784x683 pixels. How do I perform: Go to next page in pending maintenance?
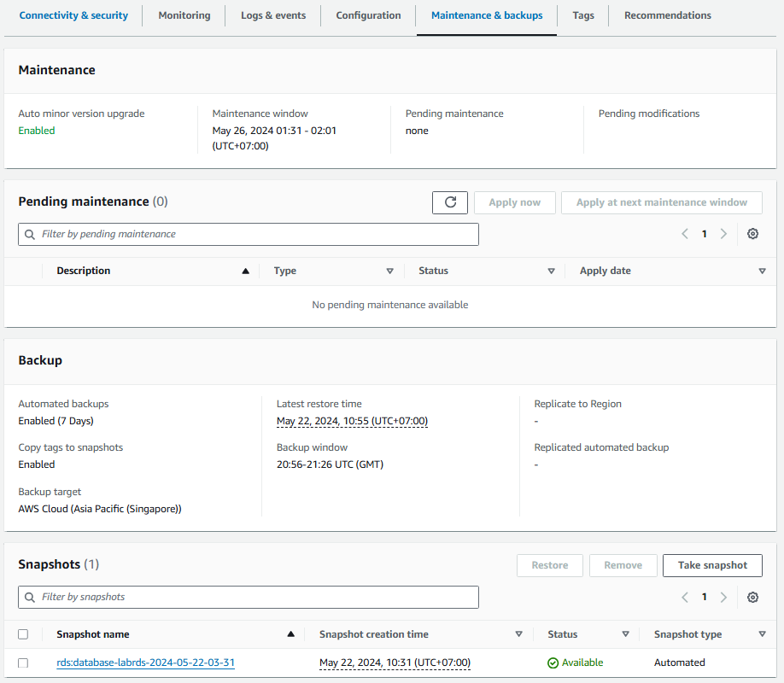coord(723,234)
